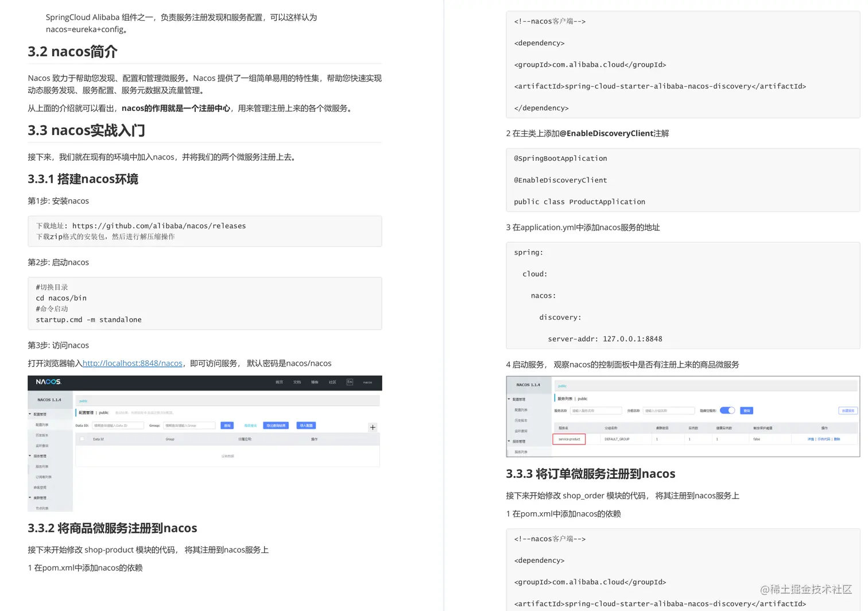Select the public namespace tab in config screenshot

[x=83, y=401]
